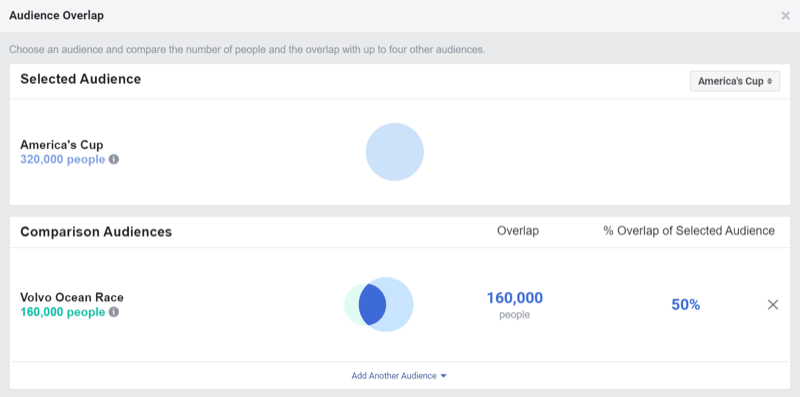Click the Comparison Audiences heading
Viewport: 800px width, 397px height.
(96, 232)
